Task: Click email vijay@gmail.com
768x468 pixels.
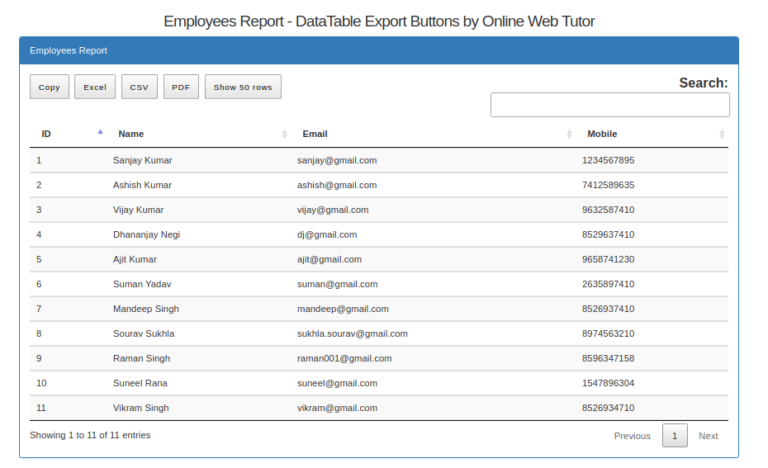Action: [333, 210]
